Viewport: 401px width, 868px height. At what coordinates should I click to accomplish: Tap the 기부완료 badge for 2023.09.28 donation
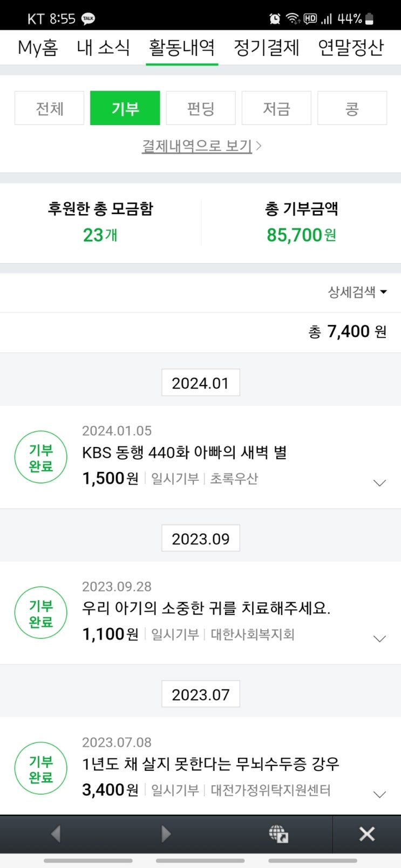point(41,613)
